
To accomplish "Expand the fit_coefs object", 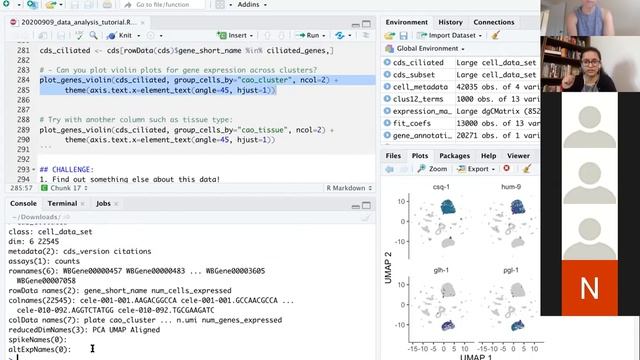I will (x=387, y=123).
